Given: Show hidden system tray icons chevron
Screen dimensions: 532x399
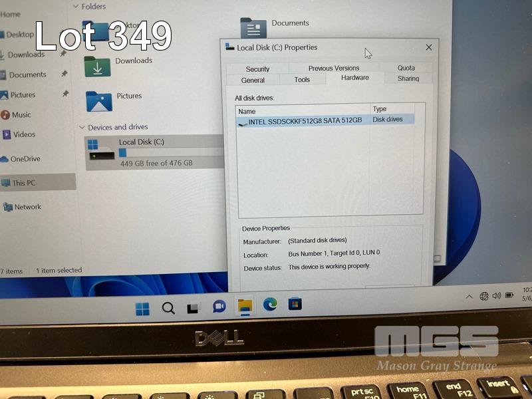Looking at the screenshot, I should tap(469, 297).
